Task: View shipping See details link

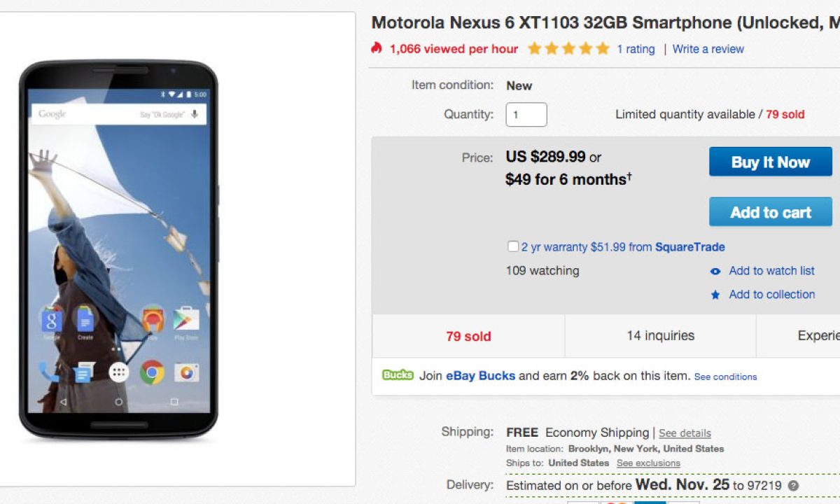Action: tap(685, 433)
